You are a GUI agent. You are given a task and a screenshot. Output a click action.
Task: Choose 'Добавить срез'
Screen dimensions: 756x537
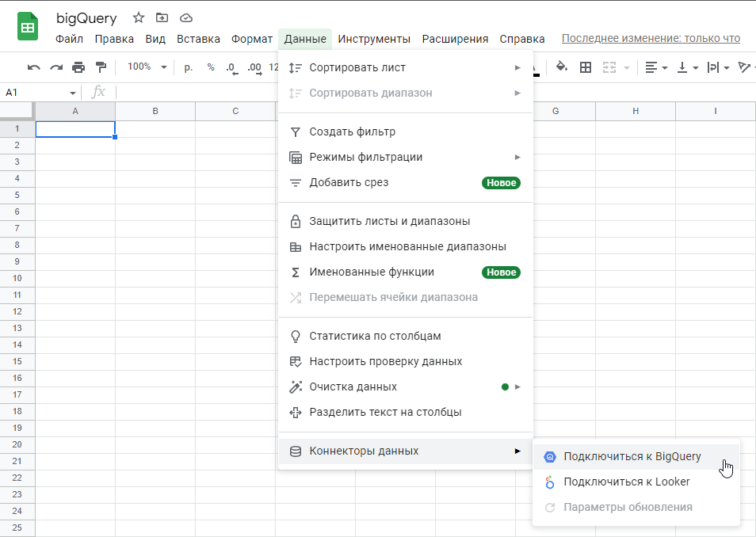[x=406, y=183]
